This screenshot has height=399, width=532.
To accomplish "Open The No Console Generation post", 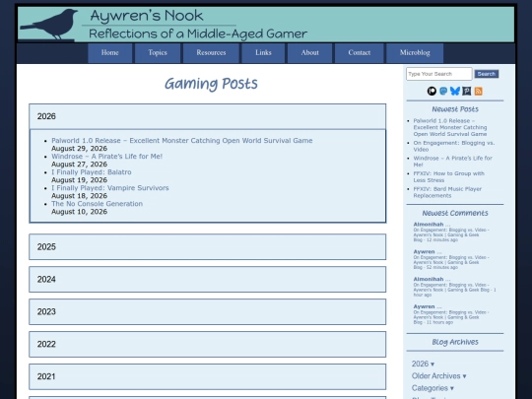I will coord(97,204).
